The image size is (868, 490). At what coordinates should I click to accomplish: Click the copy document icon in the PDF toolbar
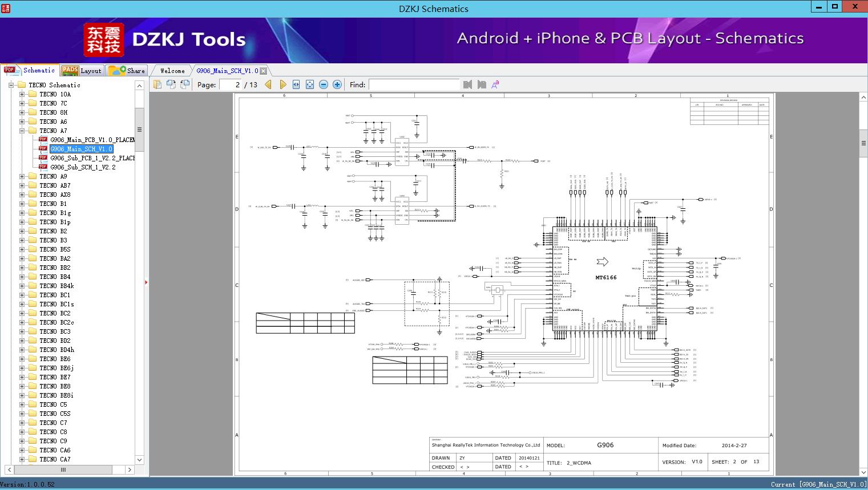pyautogui.click(x=158, y=84)
